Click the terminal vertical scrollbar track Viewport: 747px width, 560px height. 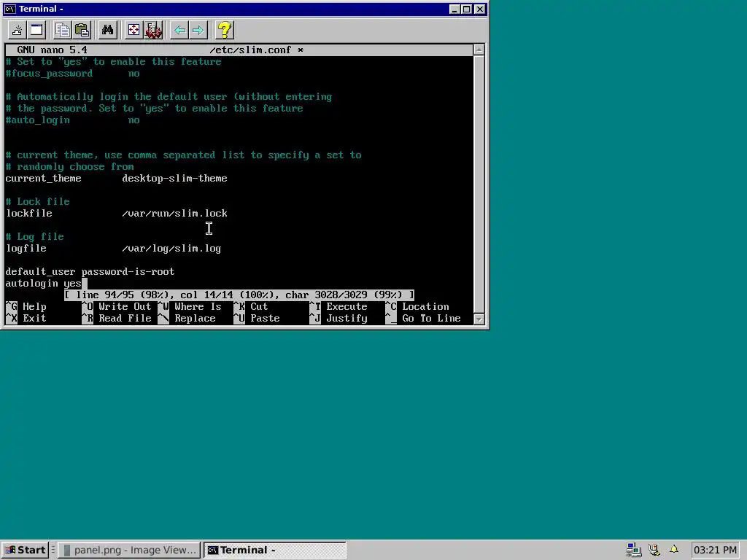(x=479, y=184)
